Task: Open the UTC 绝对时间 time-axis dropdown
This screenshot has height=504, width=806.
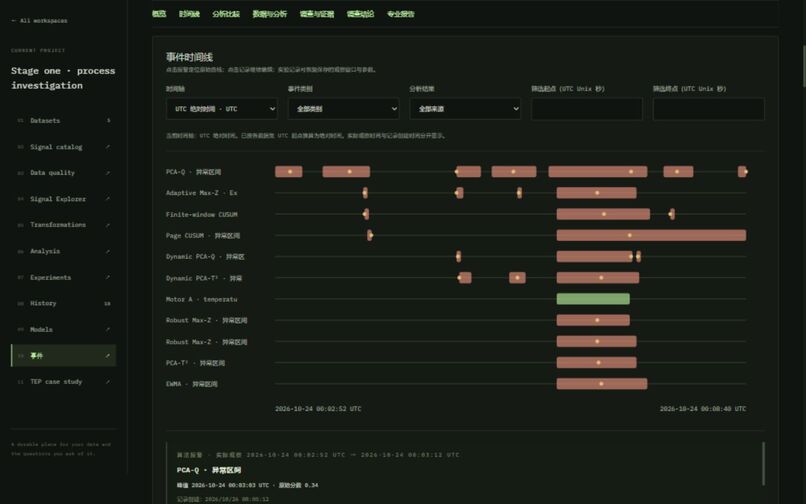Action: (222, 109)
